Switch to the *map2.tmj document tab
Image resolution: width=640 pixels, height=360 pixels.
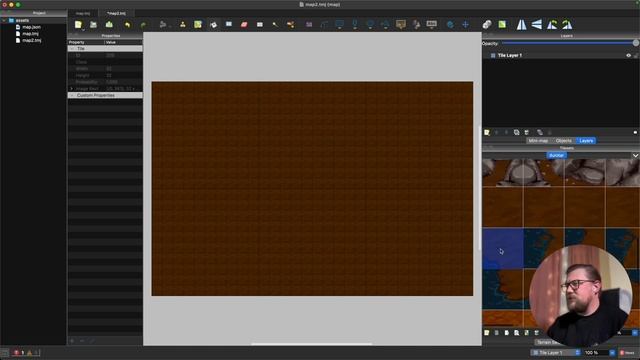(116, 13)
